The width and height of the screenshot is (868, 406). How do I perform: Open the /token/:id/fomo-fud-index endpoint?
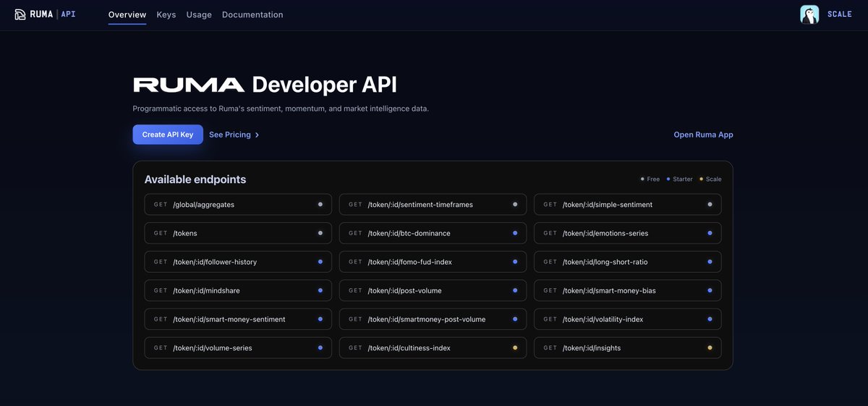(433, 262)
